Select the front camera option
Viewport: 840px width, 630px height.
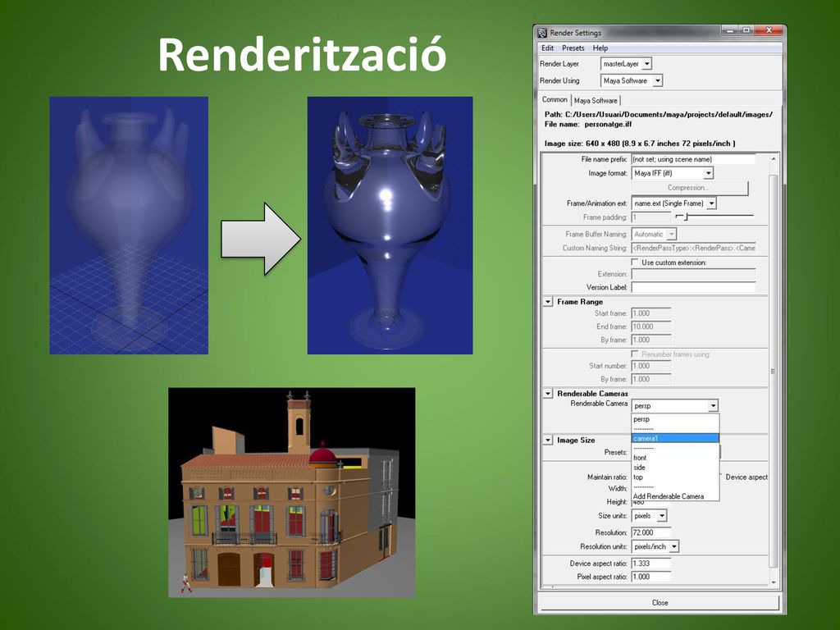(x=675, y=458)
